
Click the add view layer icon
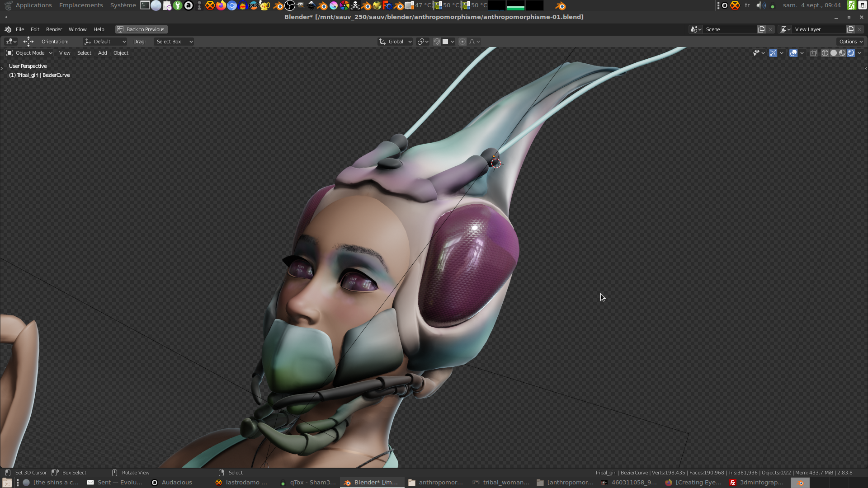tap(850, 29)
